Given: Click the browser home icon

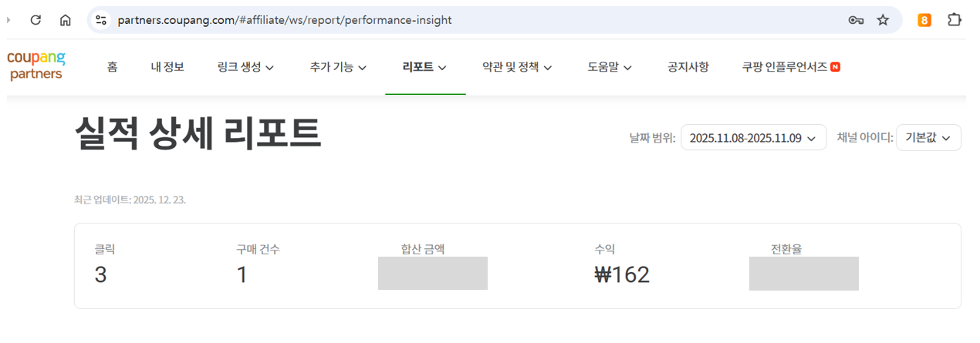Looking at the screenshot, I should [x=66, y=20].
